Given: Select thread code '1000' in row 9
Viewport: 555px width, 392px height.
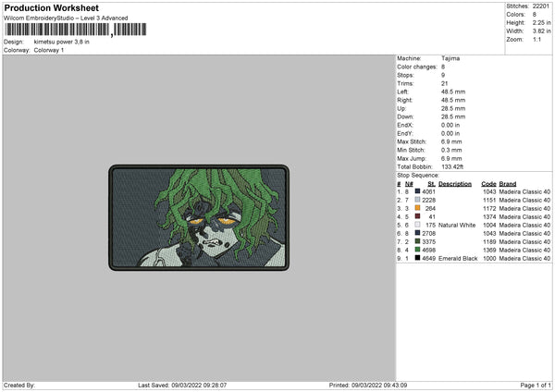Looking at the screenshot, I should [x=489, y=258].
